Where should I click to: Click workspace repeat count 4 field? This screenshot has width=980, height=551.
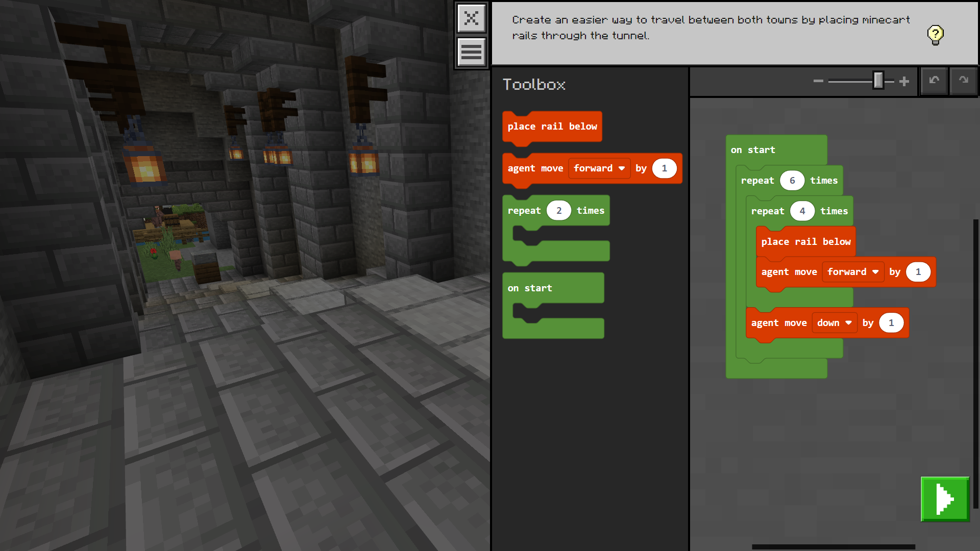point(802,211)
